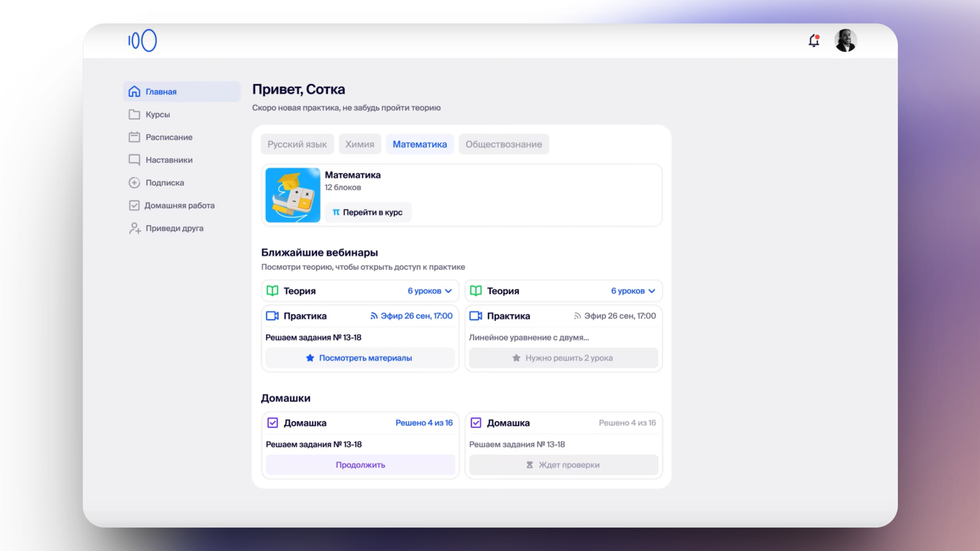980x551 pixels.
Task: Click the Математика course thumbnail image
Action: (292, 195)
